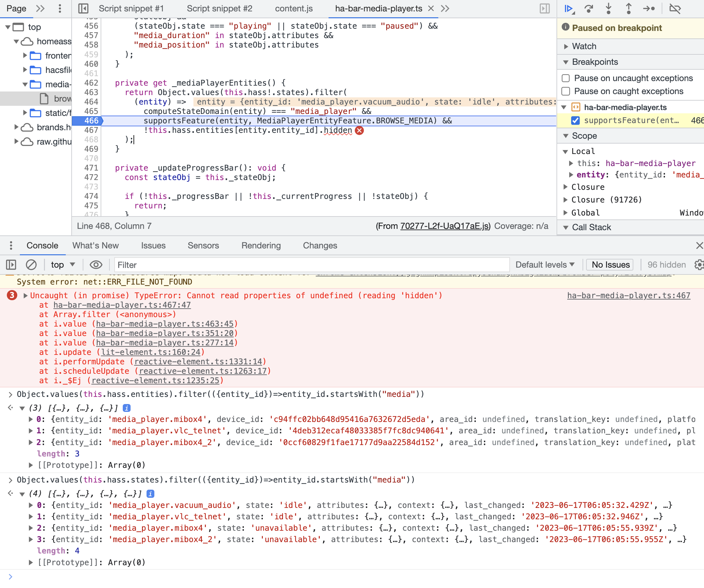Step into next function call
704x588 pixels.
coord(609,9)
